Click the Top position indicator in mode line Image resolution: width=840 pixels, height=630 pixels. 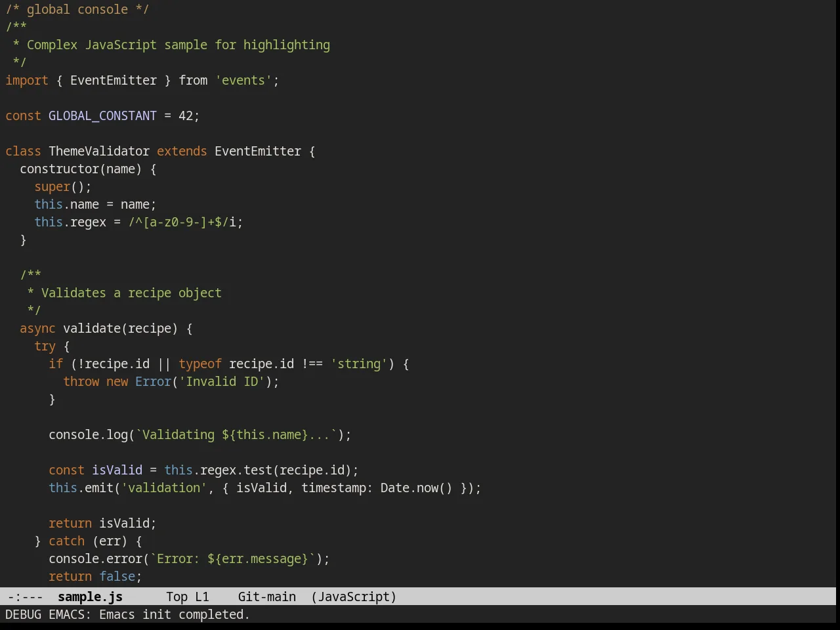177,597
